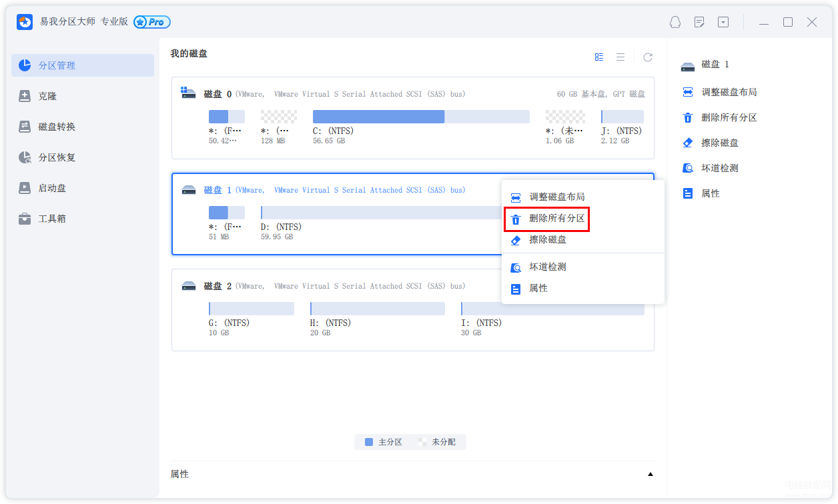Click 坏道检测 in the right panel
The height and width of the screenshot is (504, 838).
(x=720, y=168)
